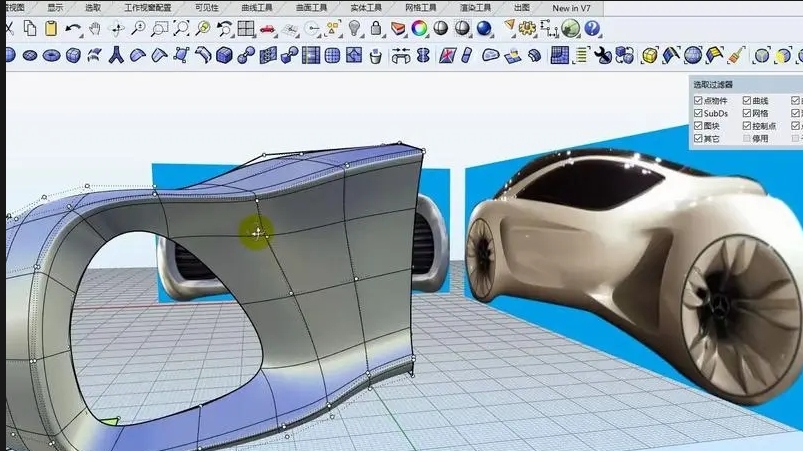Select the Zoom window tool
This screenshot has height=451, width=803.
click(x=160, y=29)
